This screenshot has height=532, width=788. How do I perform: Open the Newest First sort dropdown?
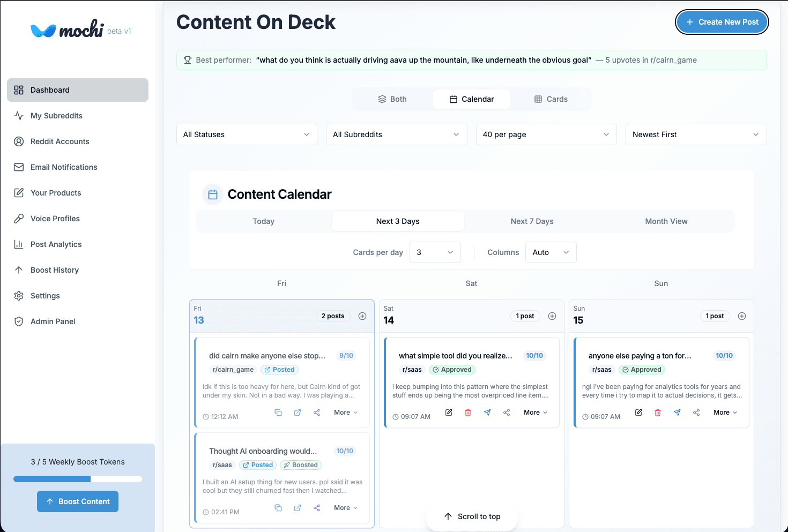695,134
